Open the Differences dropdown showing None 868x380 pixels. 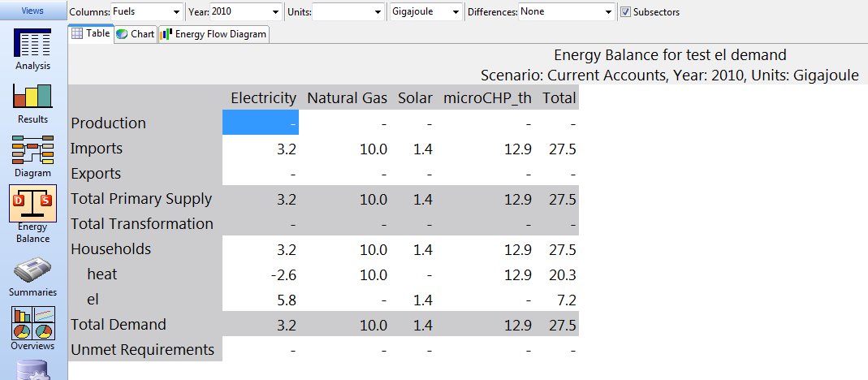[x=567, y=11]
